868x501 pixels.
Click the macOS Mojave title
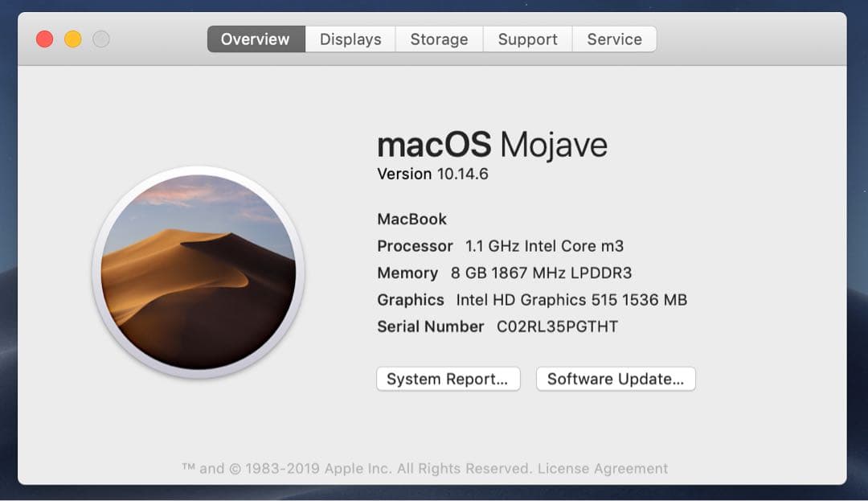coord(493,144)
